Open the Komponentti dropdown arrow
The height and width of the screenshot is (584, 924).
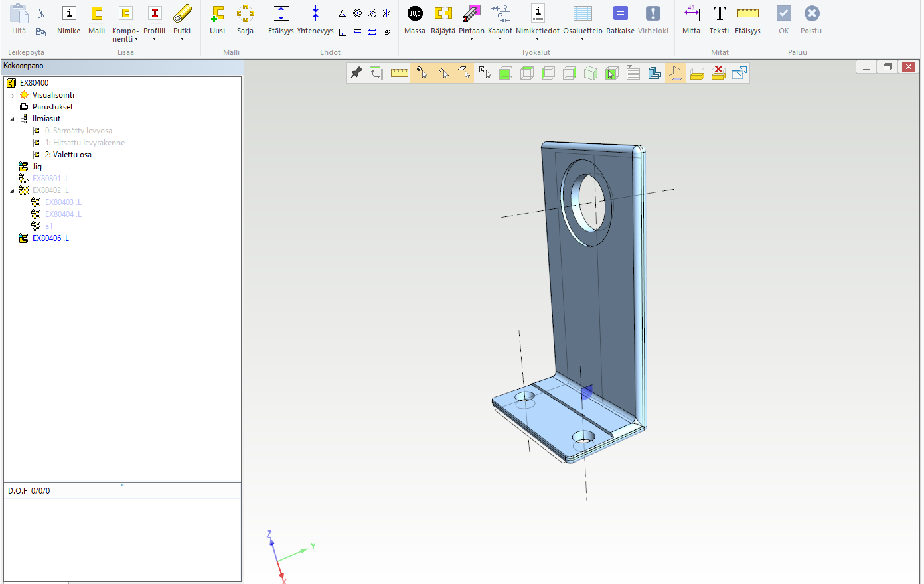click(x=137, y=40)
